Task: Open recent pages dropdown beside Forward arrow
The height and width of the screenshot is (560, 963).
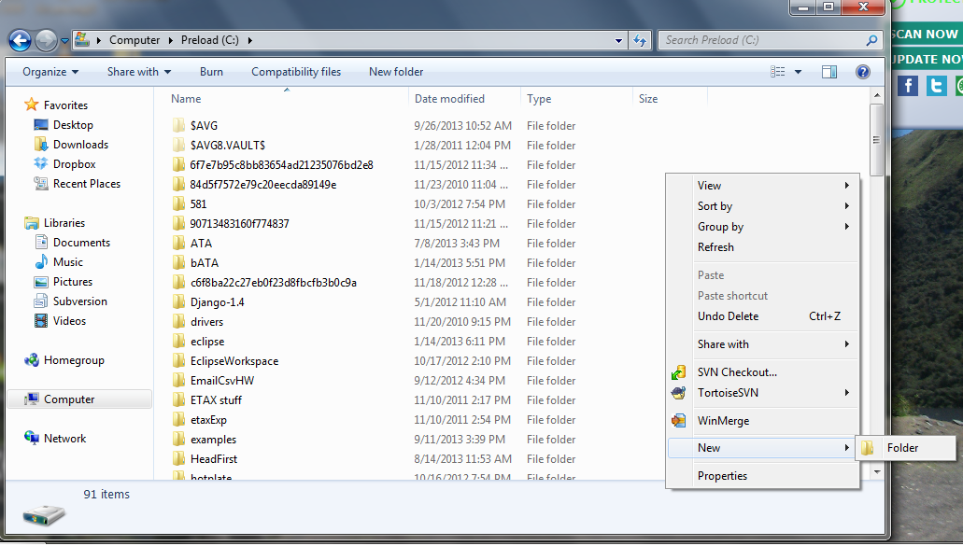Action: click(x=64, y=41)
